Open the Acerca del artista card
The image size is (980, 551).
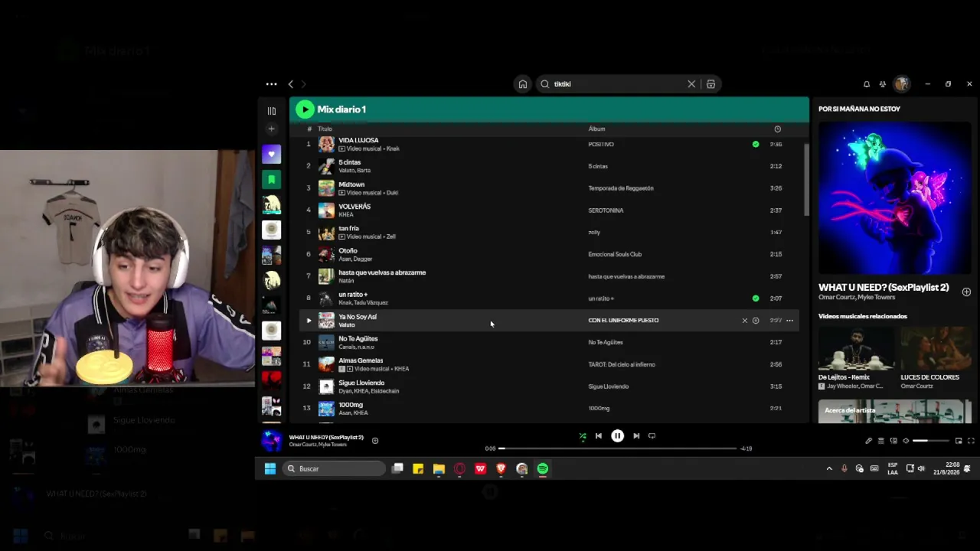tap(894, 411)
